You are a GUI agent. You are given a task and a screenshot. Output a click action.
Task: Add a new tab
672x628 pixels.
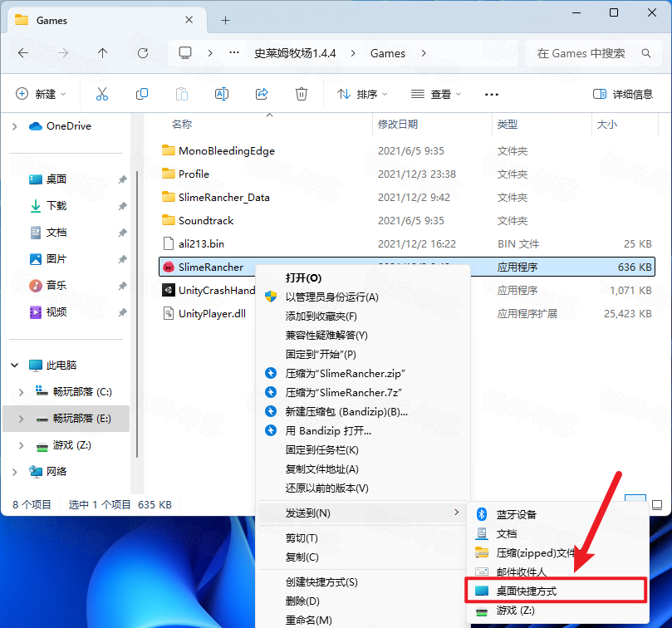click(225, 20)
